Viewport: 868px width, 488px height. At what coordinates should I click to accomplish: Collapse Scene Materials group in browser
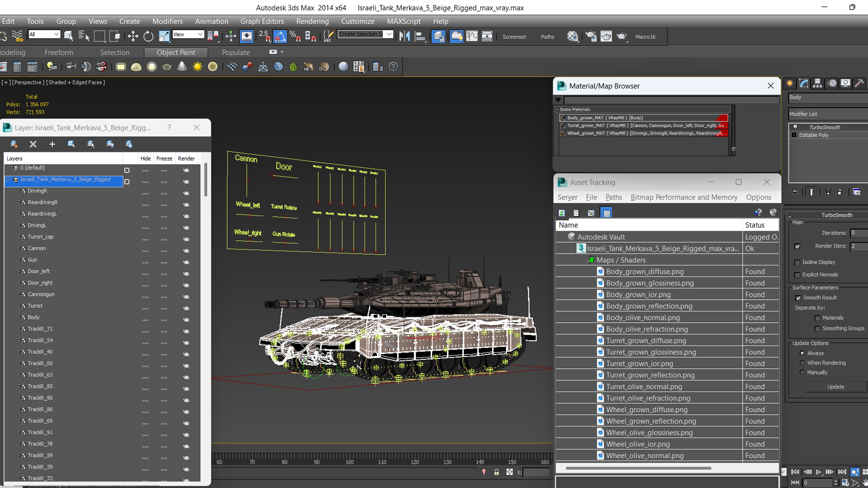[x=557, y=109]
